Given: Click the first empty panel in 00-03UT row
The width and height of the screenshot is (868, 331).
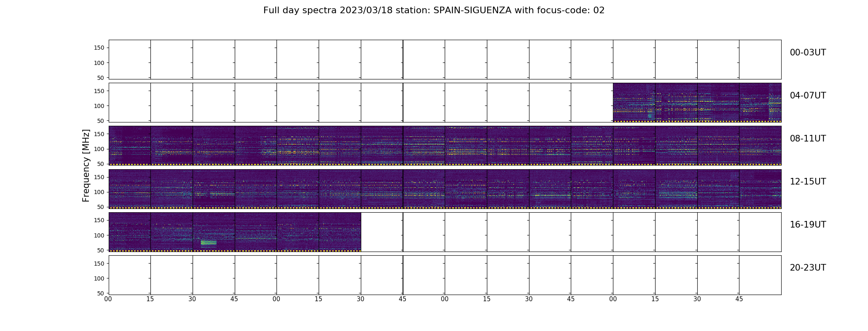Looking at the screenshot, I should click(130, 60).
